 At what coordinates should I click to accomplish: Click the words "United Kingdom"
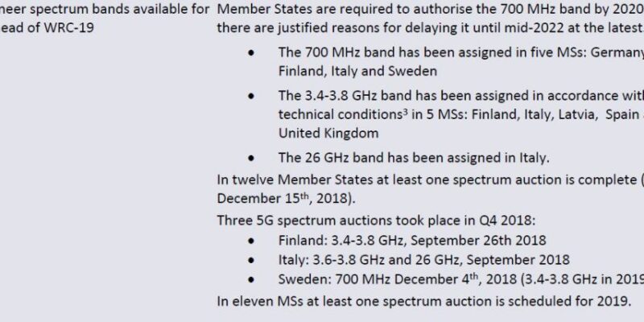328,134
